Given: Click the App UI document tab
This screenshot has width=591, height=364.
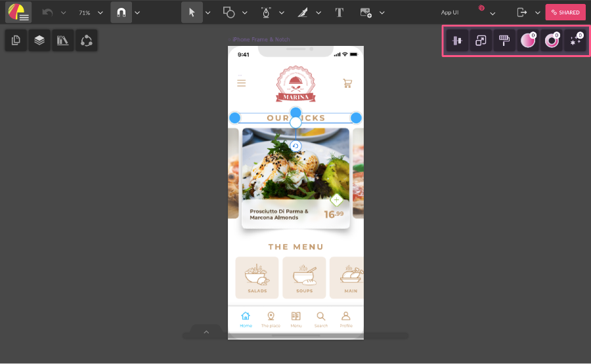Looking at the screenshot, I should click(x=450, y=12).
